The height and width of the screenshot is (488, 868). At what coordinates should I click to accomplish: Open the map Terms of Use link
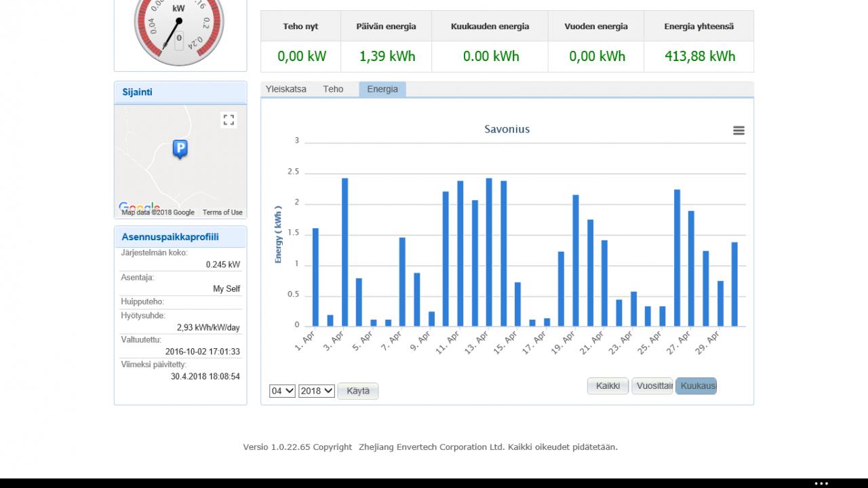tap(222, 212)
